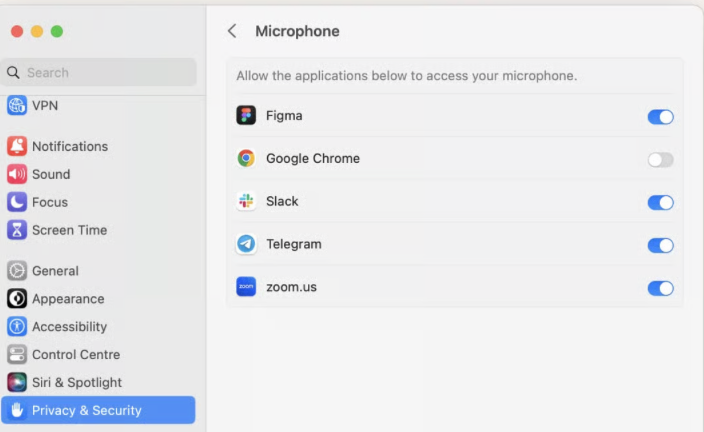Click the Google Chrome app icon
This screenshot has height=432, width=704.
pos(246,158)
